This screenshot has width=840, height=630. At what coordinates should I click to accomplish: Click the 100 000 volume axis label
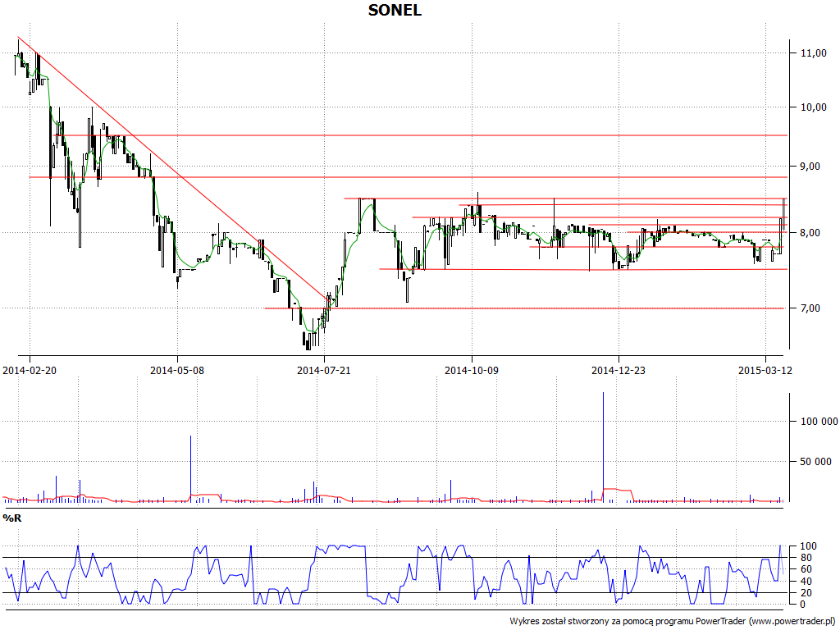[819, 422]
